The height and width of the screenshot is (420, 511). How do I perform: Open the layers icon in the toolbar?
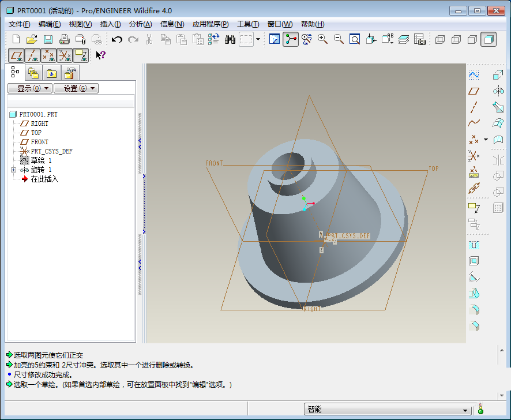[x=404, y=39]
